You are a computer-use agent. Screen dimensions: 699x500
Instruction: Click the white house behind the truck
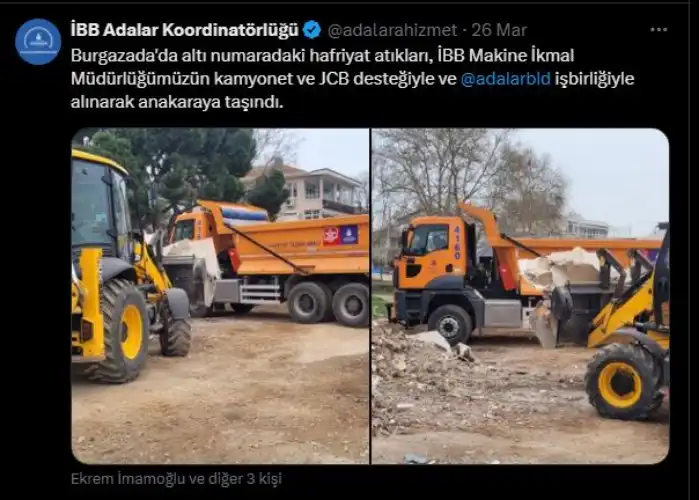(319, 193)
